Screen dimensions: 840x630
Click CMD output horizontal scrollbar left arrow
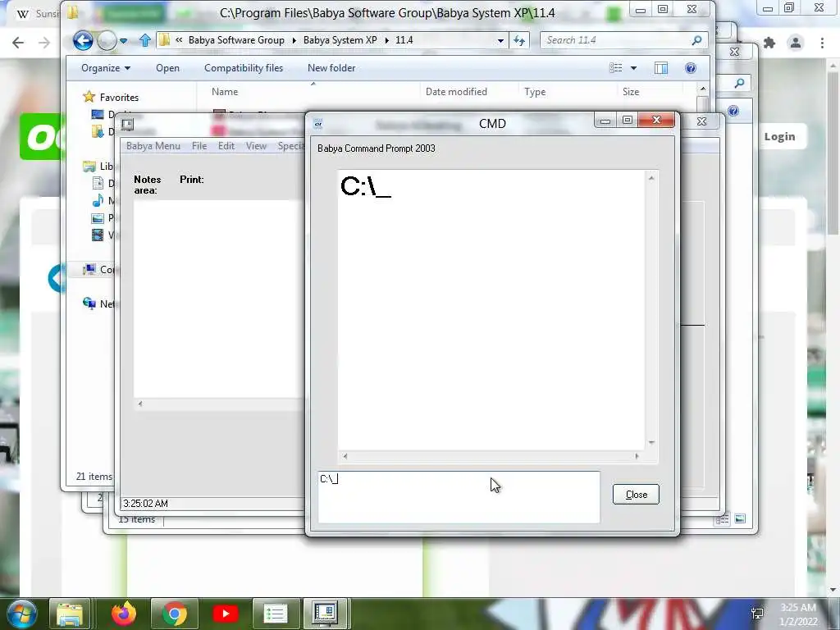(345, 456)
